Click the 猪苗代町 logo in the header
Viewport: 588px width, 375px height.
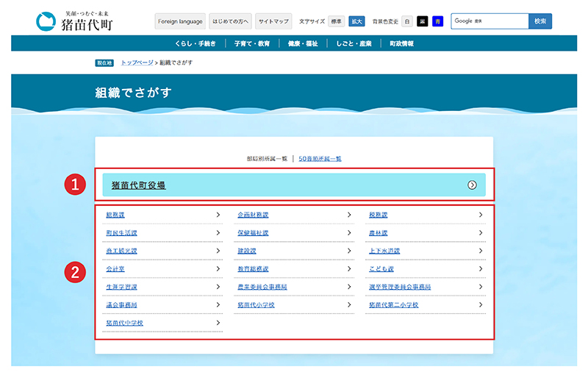tap(73, 21)
